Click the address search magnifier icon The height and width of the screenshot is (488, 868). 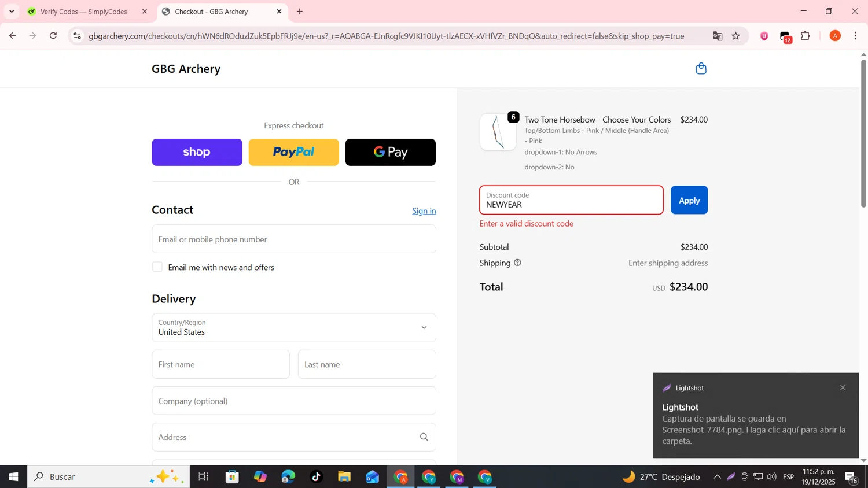pos(424,437)
